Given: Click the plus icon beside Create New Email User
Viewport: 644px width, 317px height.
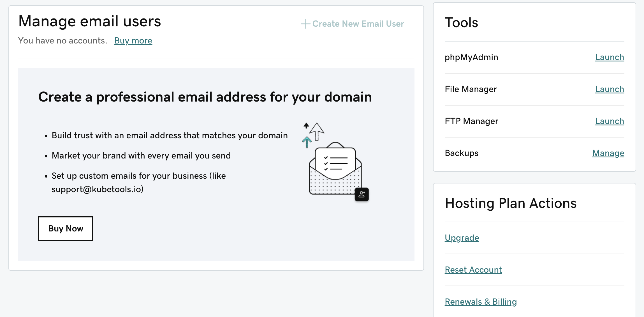Looking at the screenshot, I should point(305,24).
